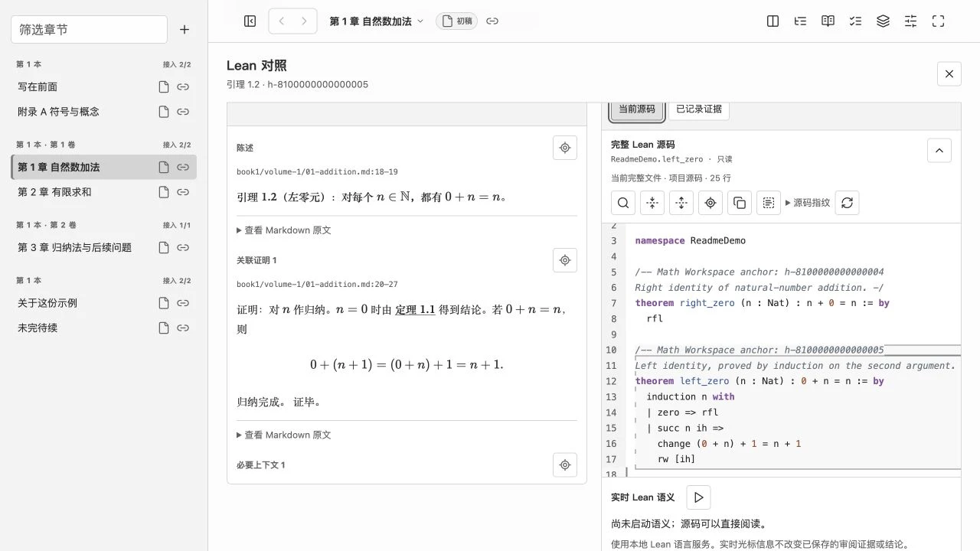This screenshot has height=551, width=980.
Task: Collapse the left sidebar panel
Action: 250,21
